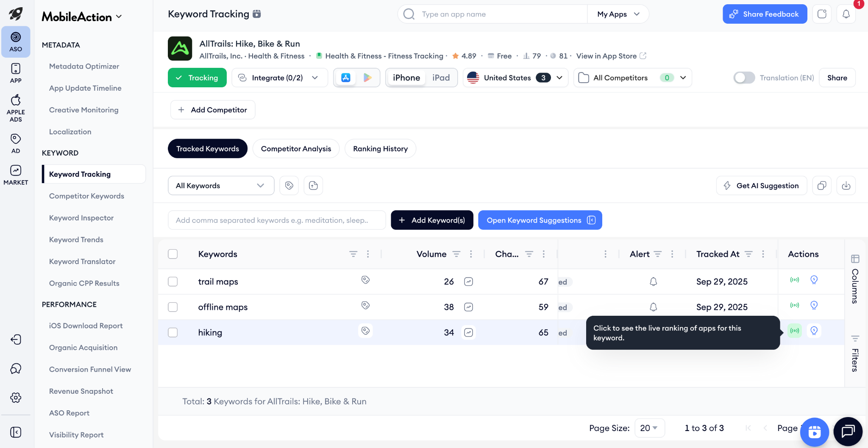Click the Keywords column filter icon

coord(353,254)
